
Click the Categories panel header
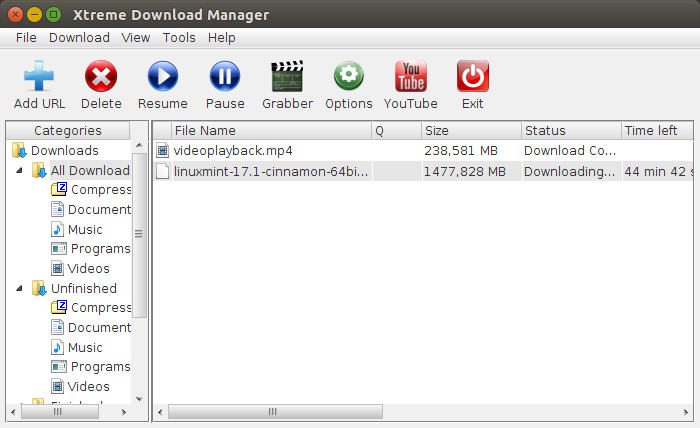pos(68,130)
